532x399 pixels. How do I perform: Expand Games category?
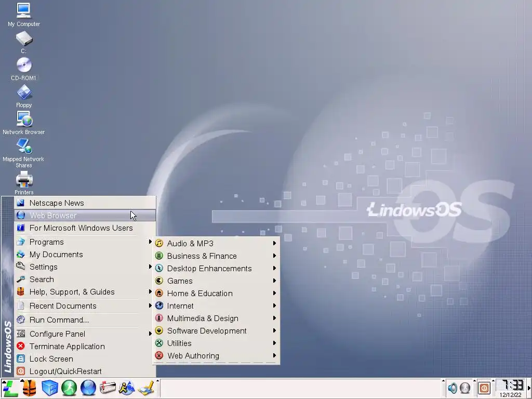[x=216, y=281]
